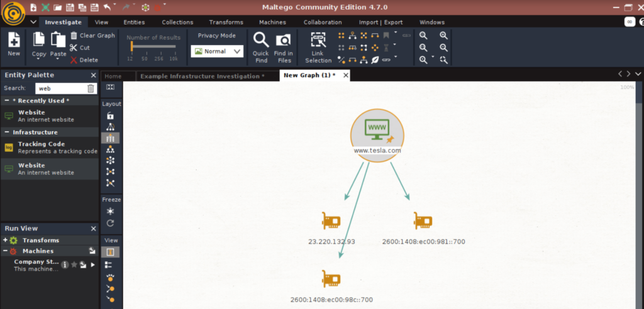Collapse the Recently Used palette group

6,101
